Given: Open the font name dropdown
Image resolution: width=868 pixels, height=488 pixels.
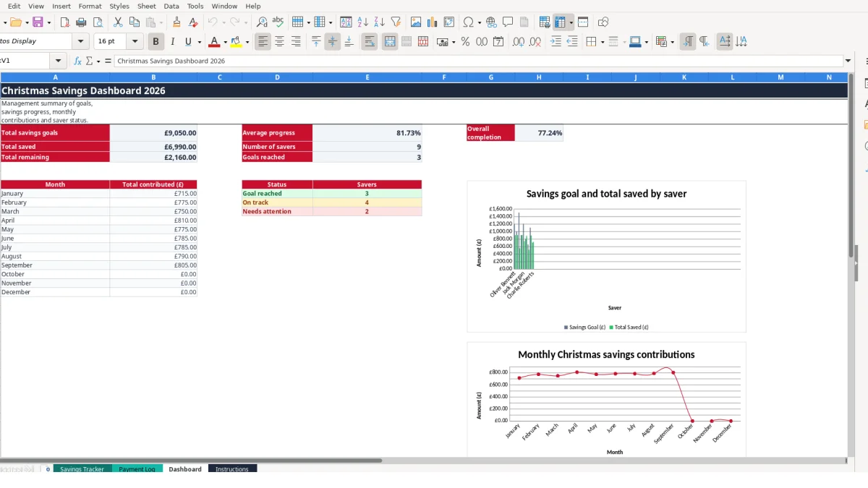Looking at the screenshot, I should (x=80, y=42).
